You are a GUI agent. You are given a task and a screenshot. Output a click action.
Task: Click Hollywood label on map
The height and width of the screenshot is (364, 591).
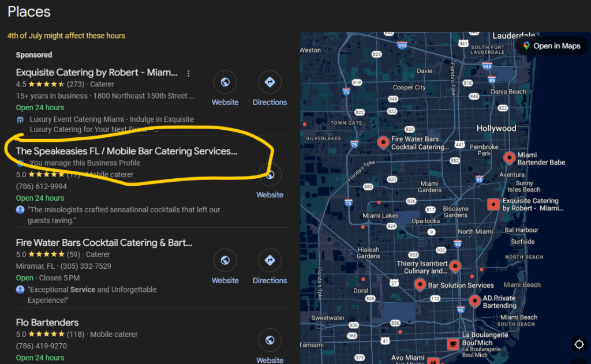[x=496, y=129]
